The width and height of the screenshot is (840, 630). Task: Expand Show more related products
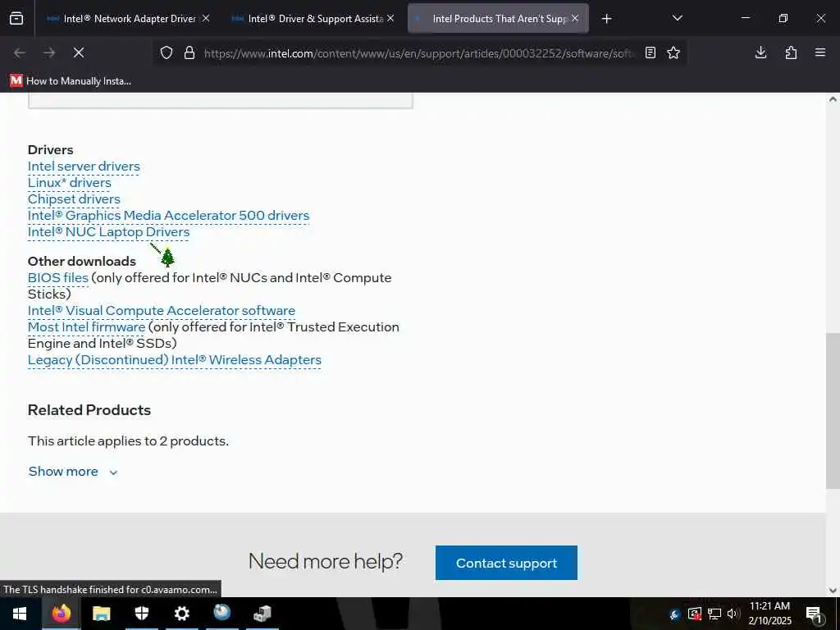[73, 472]
